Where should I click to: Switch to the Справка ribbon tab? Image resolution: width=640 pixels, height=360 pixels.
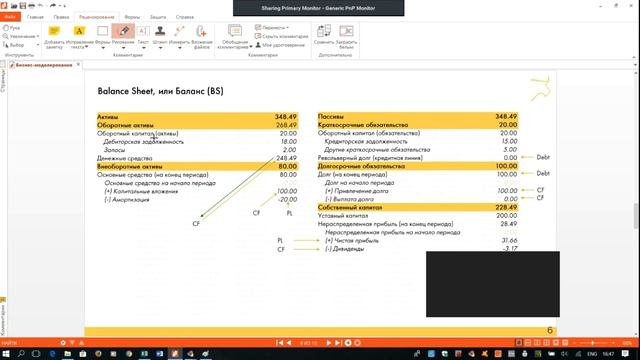(x=185, y=17)
